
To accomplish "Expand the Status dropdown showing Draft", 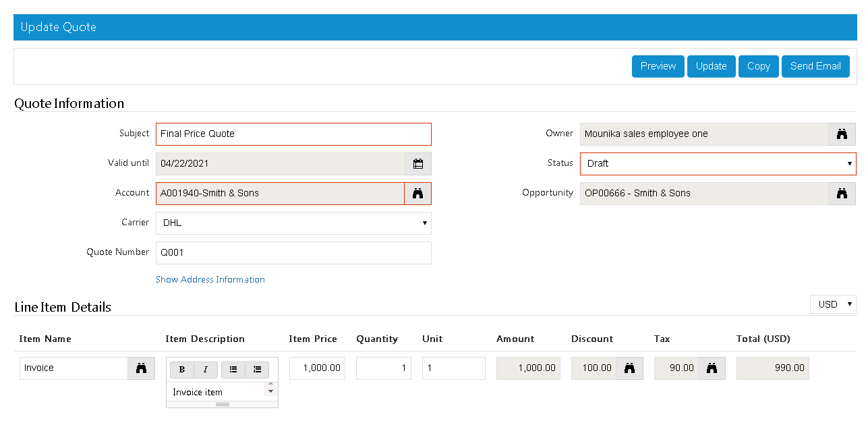I will point(718,164).
